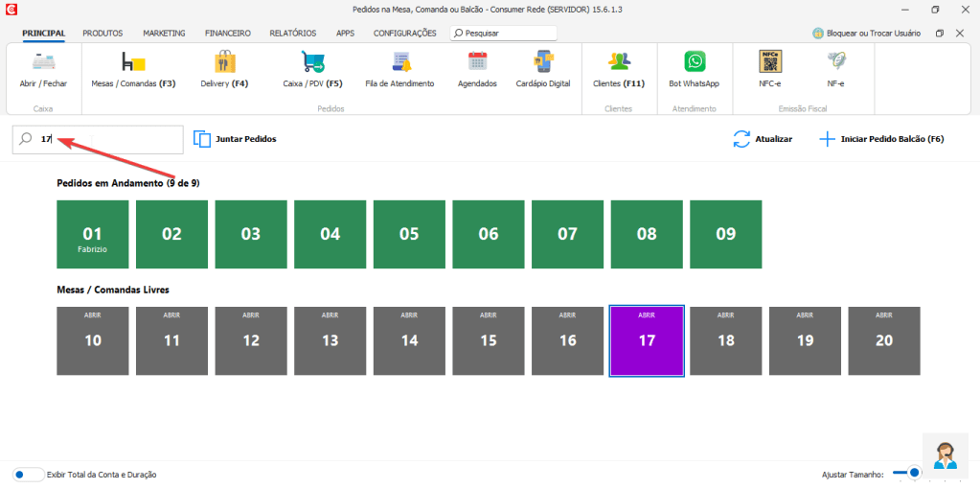Toggle Exibir Total da Conta e Duração
This screenshot has height=489, width=980.
pyautogui.click(x=28, y=475)
